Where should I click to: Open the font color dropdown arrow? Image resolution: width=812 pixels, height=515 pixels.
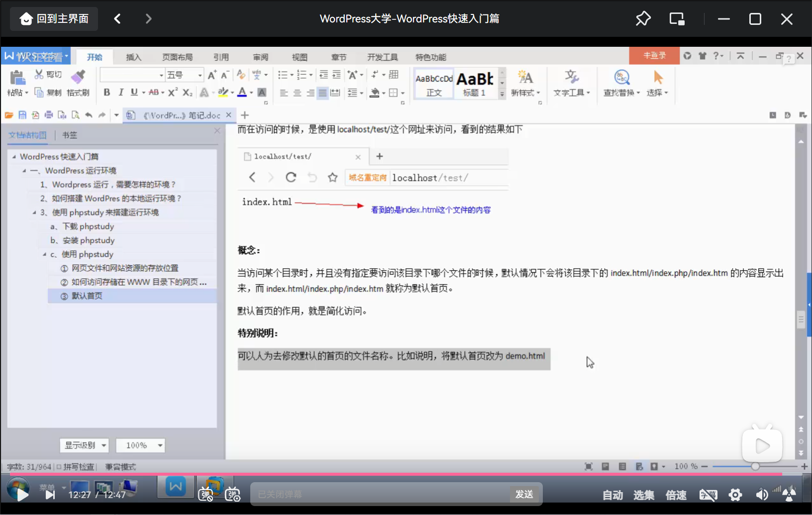tap(251, 93)
